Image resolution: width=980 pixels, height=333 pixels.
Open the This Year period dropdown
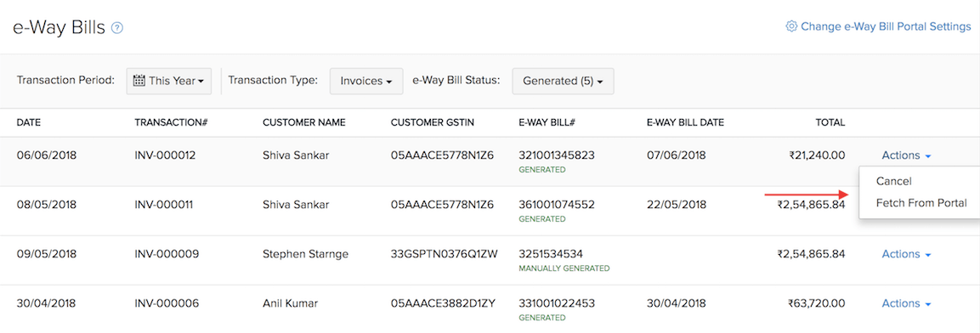pos(169,82)
